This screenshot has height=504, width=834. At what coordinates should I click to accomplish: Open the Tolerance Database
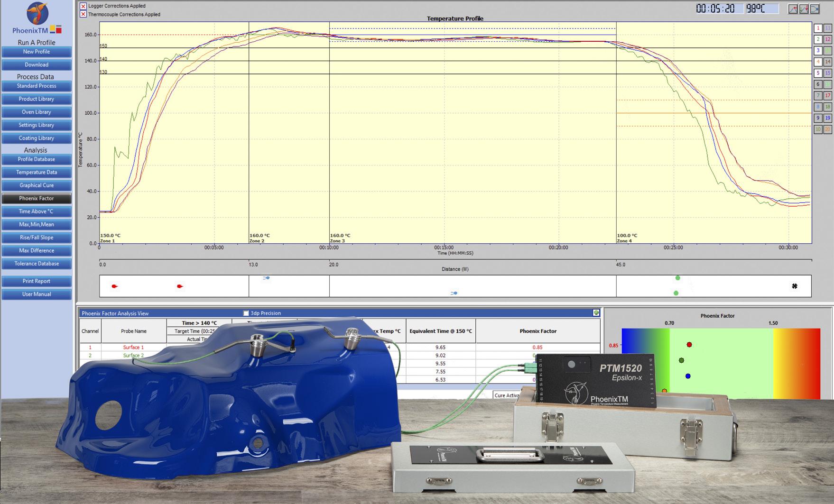(37, 264)
